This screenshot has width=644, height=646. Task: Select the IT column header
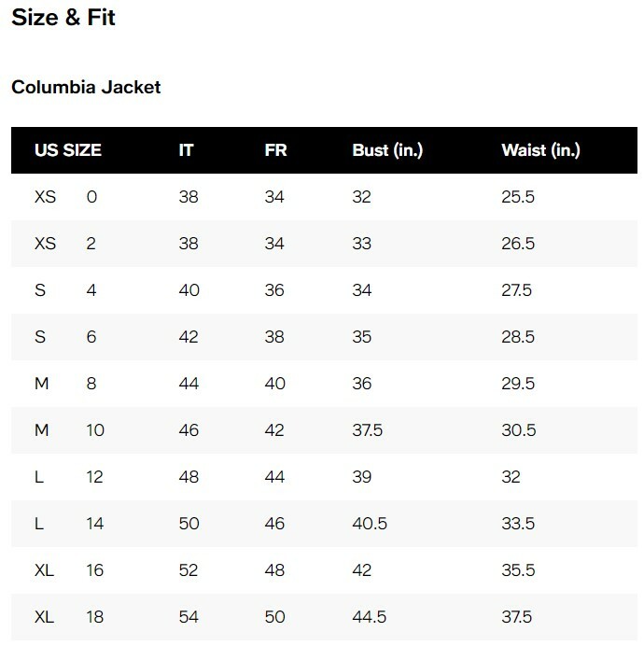click(x=187, y=150)
